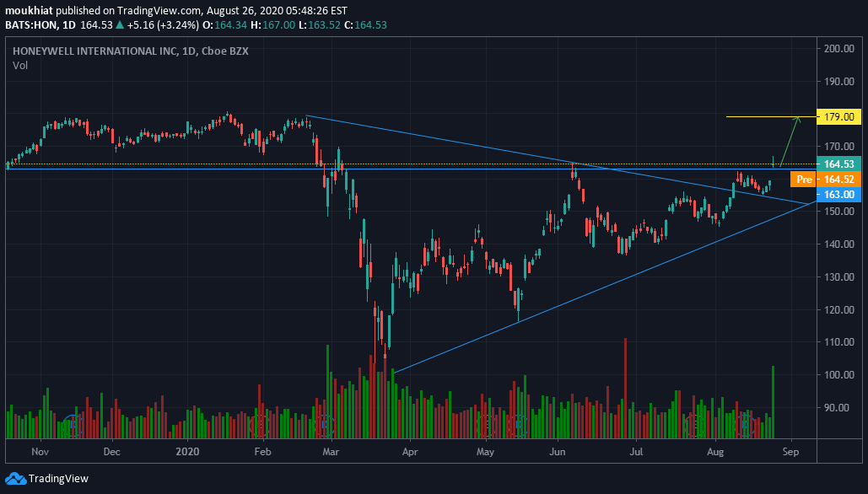Click the Dec time axis label
The width and height of the screenshot is (868, 494).
[x=112, y=452]
